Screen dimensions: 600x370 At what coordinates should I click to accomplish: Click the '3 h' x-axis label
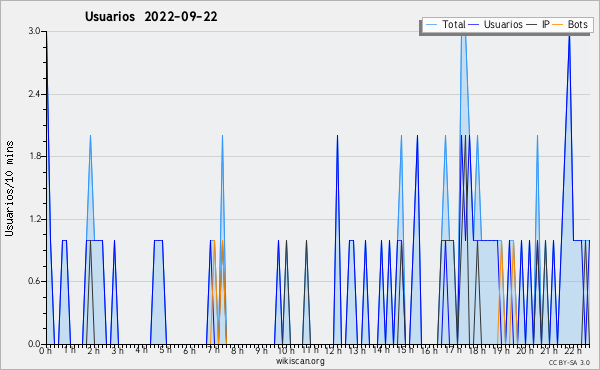pos(117,350)
